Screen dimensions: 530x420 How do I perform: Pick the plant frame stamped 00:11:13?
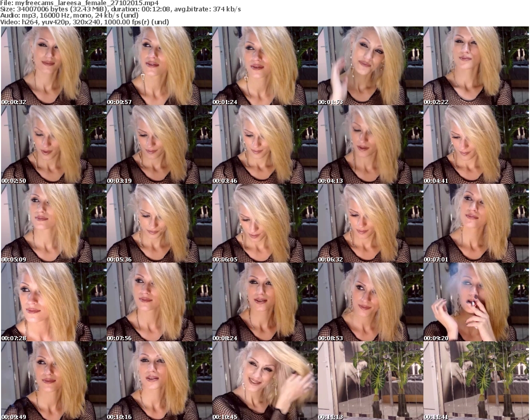pyautogui.click(x=371, y=381)
